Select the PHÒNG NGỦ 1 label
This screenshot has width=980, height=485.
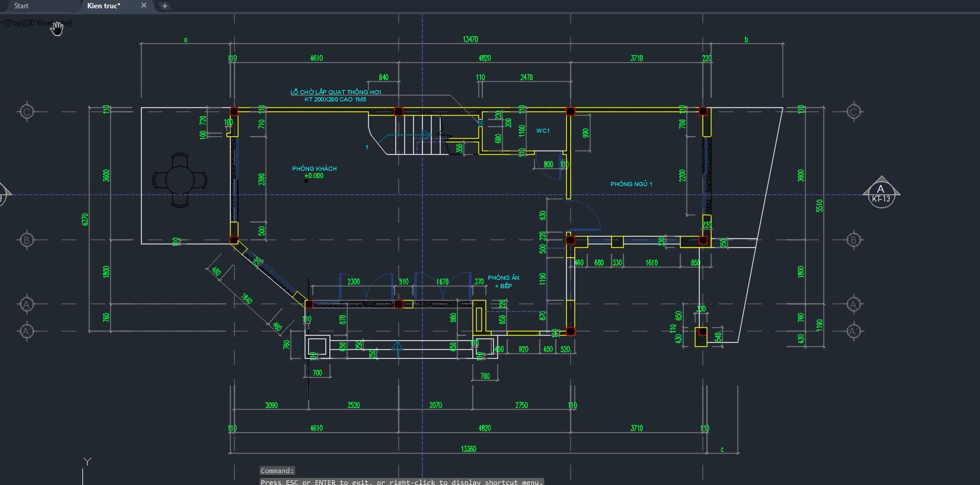pos(631,184)
